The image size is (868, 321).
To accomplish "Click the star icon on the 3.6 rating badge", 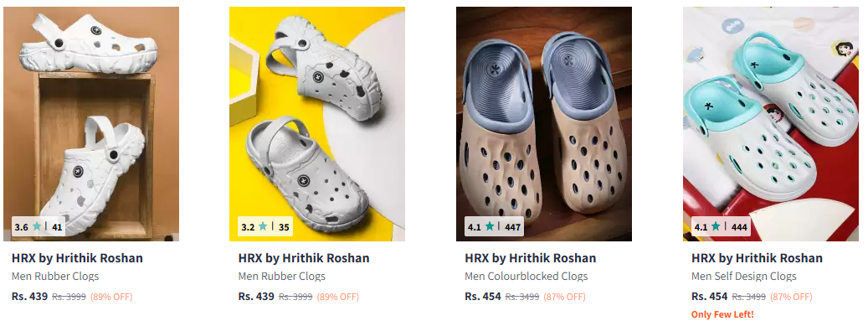I will pyautogui.click(x=37, y=227).
